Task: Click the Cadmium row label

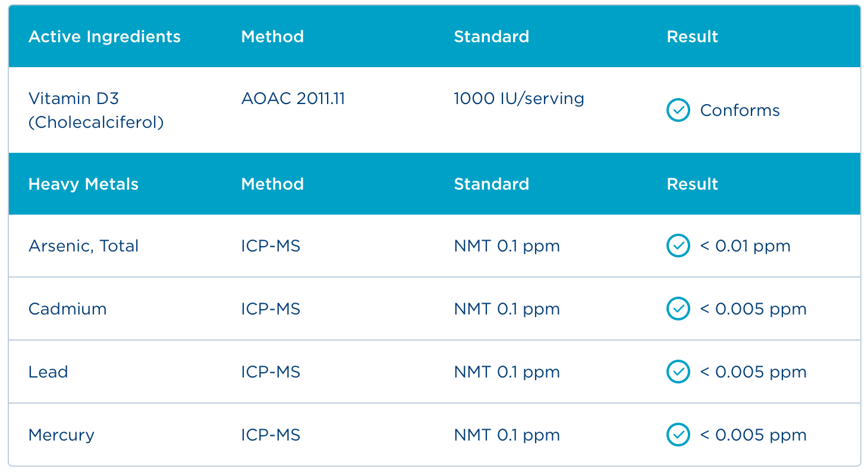Action: click(x=67, y=309)
